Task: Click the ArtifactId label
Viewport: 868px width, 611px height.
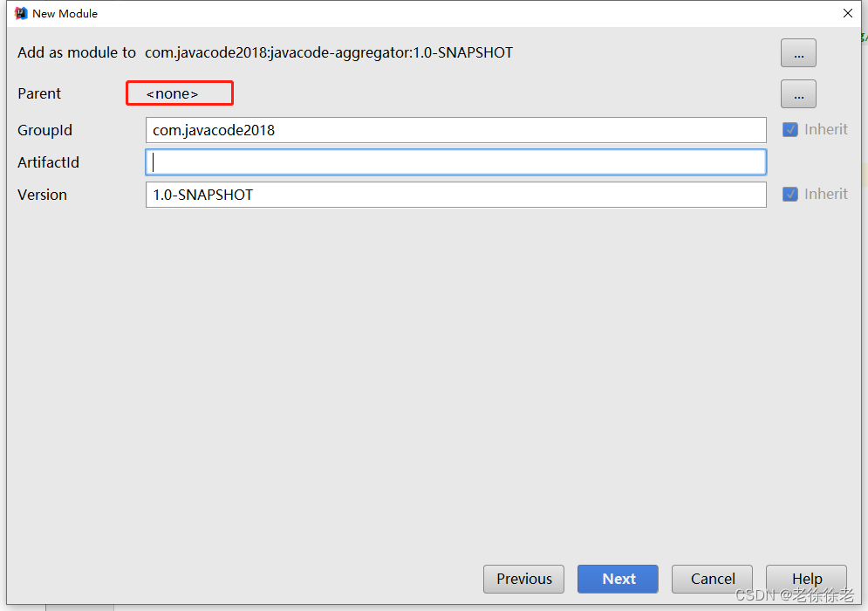Action: [x=48, y=162]
